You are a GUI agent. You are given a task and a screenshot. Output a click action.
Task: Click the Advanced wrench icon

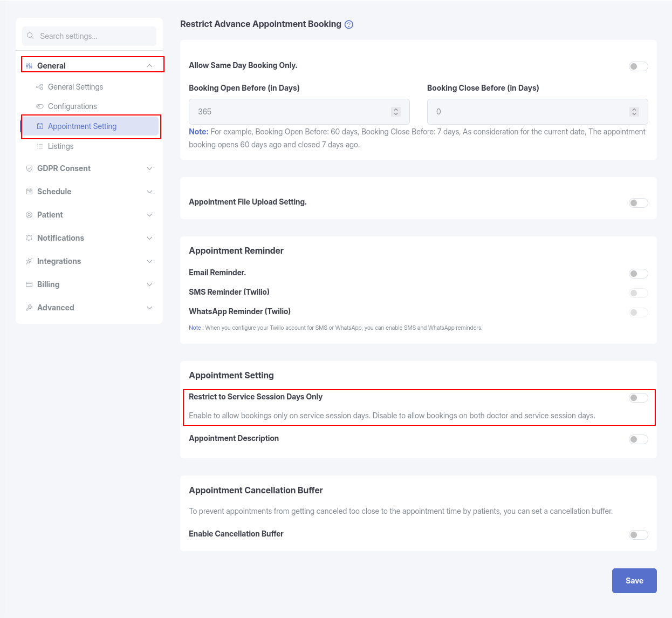(x=29, y=308)
